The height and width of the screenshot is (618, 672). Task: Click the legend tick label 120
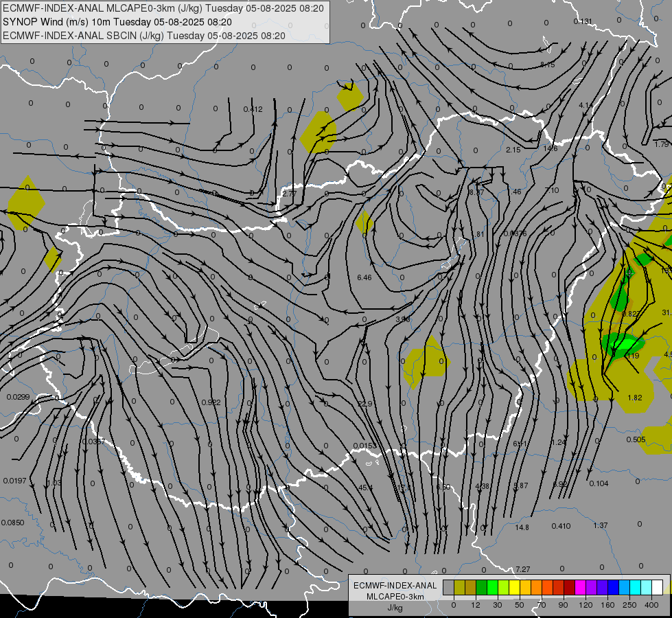pos(586,605)
